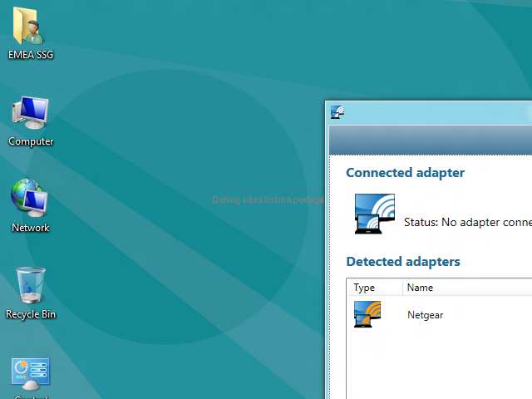Viewport: 532px width, 399px height.
Task: Click the large Connected adapter display icon
Action: coord(375,214)
